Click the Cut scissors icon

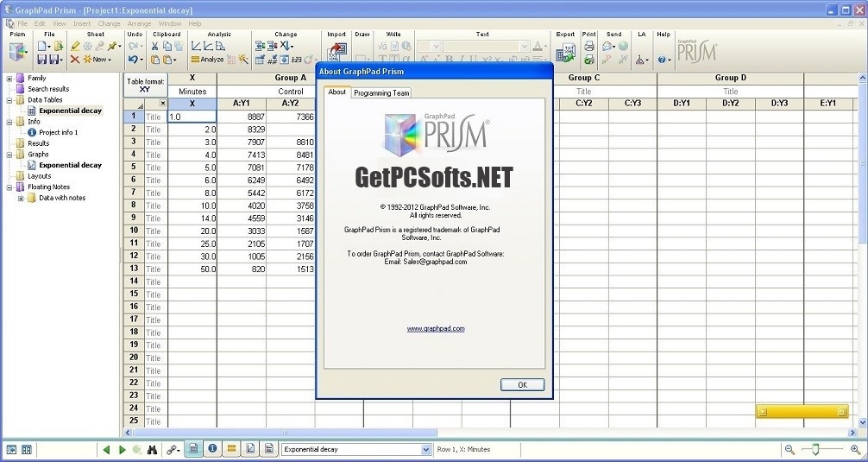tap(155, 46)
